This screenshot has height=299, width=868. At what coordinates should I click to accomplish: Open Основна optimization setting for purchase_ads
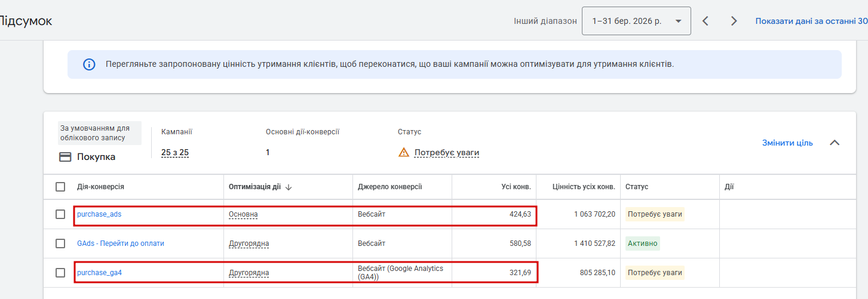coord(243,214)
